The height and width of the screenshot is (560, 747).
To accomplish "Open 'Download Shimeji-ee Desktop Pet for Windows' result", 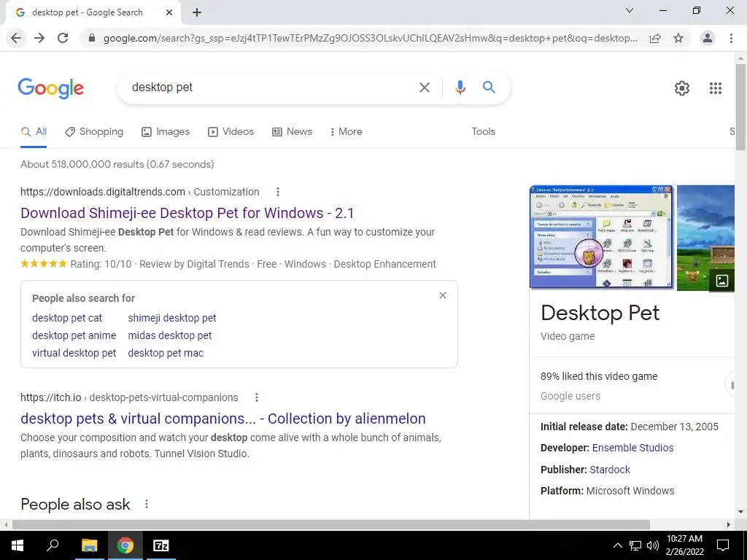I will click(x=187, y=213).
